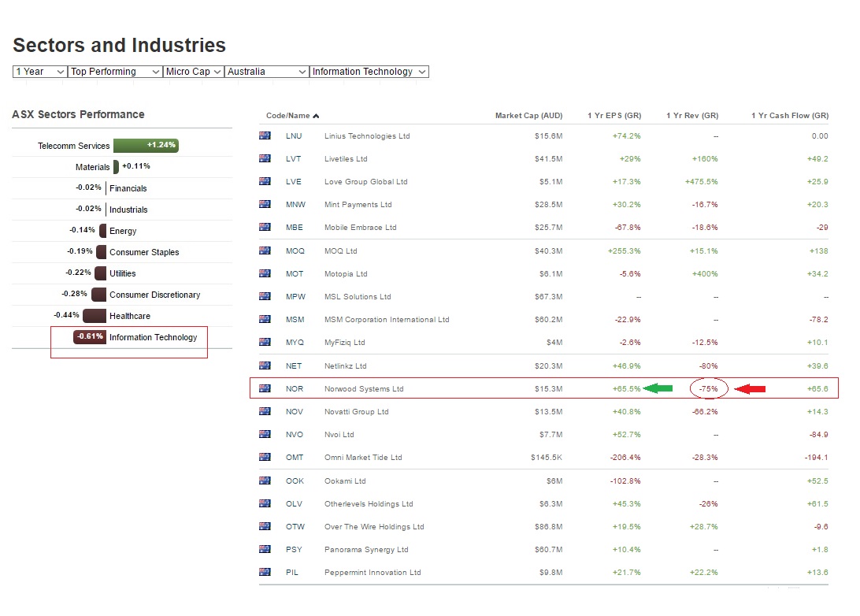Screen dimensions: 860x616
Task: Click Otherlevels Holdings Ltd name
Action: tap(369, 504)
